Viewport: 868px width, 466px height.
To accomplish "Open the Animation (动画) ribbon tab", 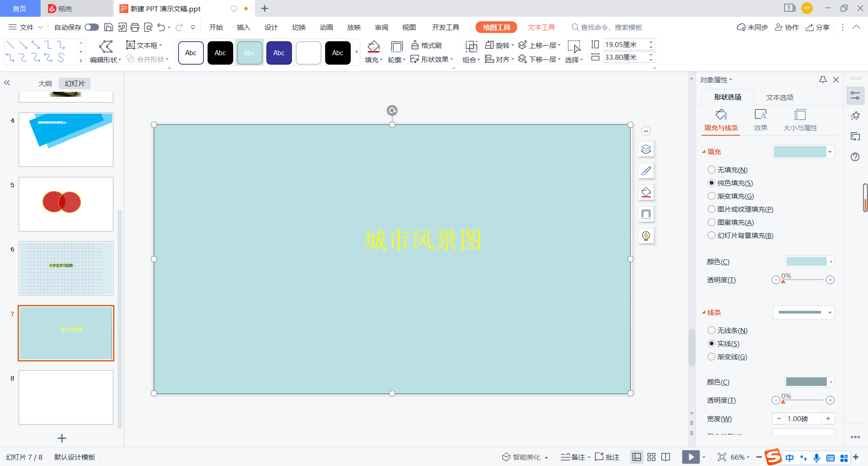I will [326, 27].
